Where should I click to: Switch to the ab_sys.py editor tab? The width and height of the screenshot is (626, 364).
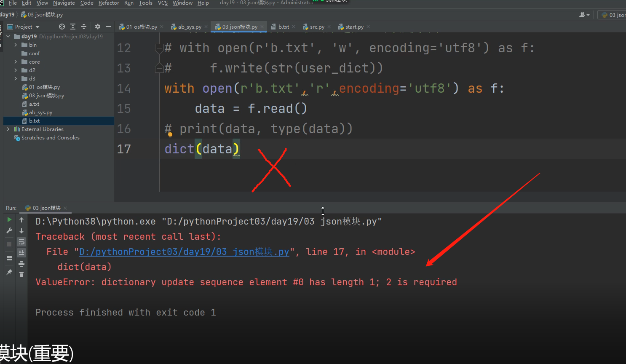[x=189, y=27]
